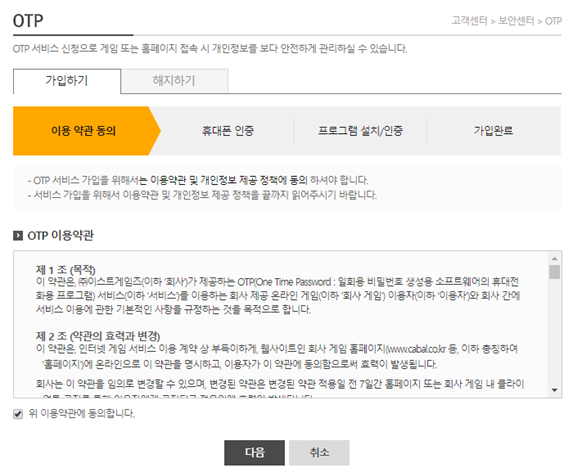Open the 해지하기 tab
The height and width of the screenshot is (473, 566).
pos(174,81)
